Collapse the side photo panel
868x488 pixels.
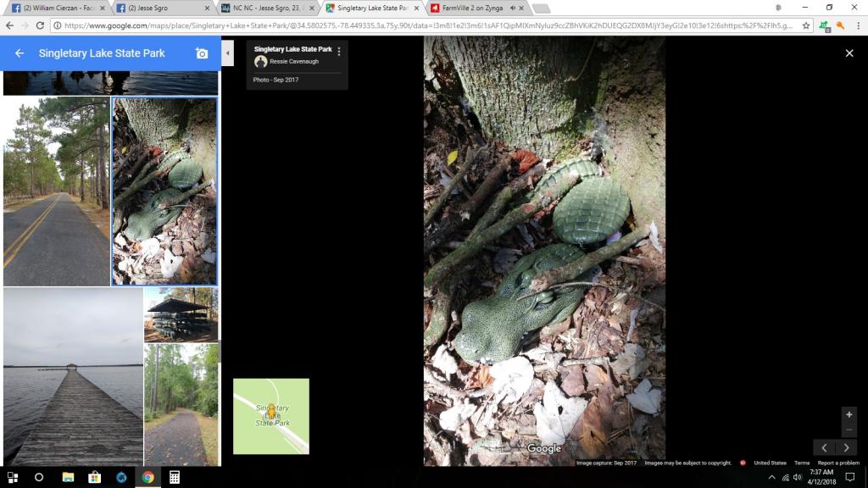[x=227, y=53]
